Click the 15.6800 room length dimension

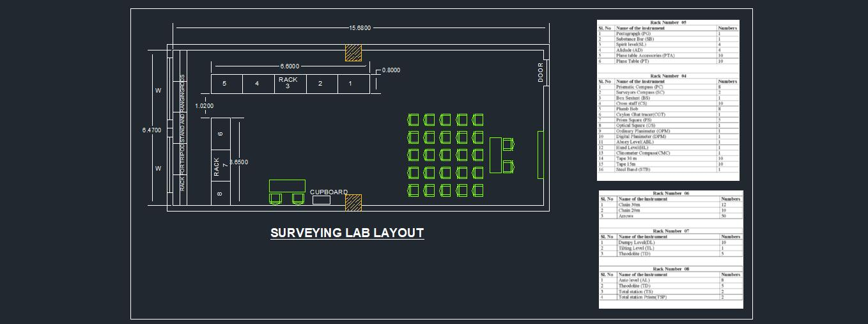coord(359,28)
